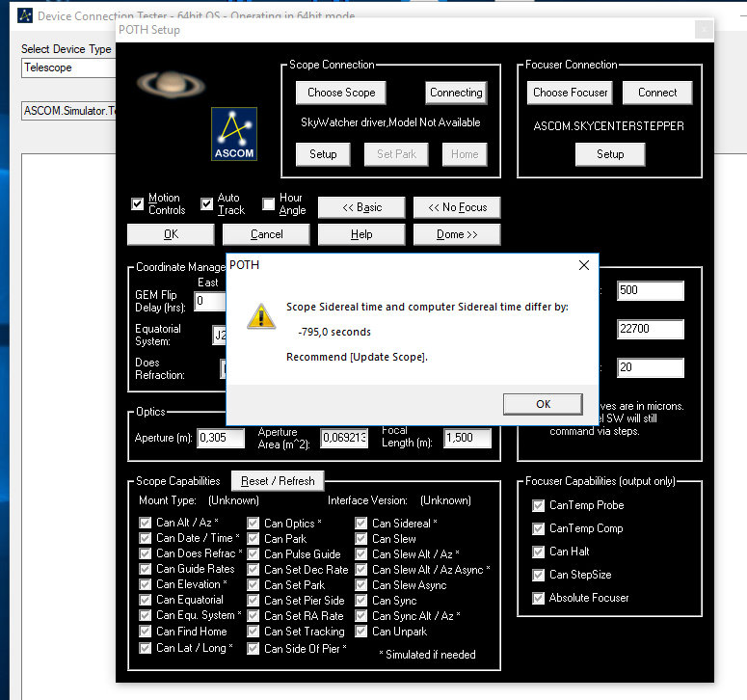Image resolution: width=747 pixels, height=700 pixels.
Task: Click the focuser field showing 22700
Action: coord(651,329)
